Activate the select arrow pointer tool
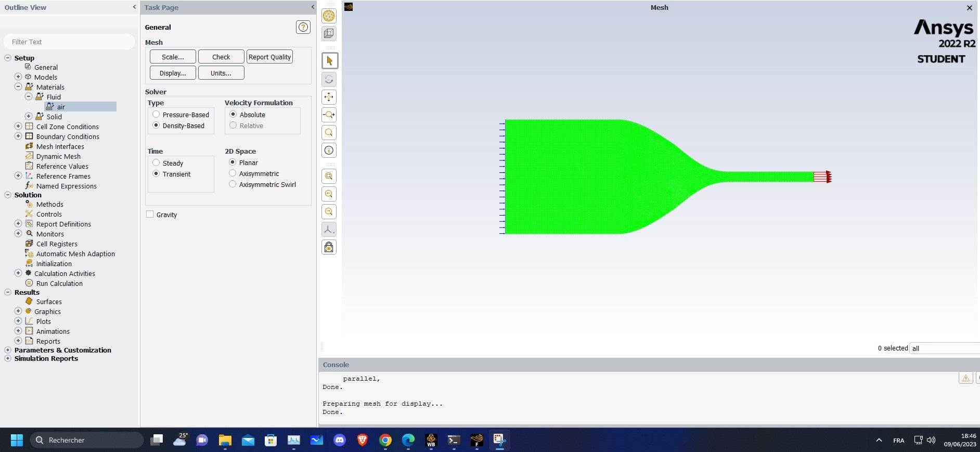The image size is (980, 452). (x=329, y=61)
